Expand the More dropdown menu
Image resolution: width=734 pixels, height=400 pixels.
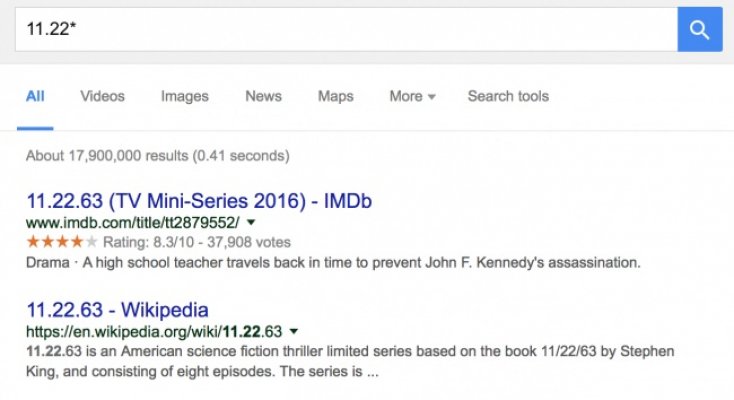412,96
